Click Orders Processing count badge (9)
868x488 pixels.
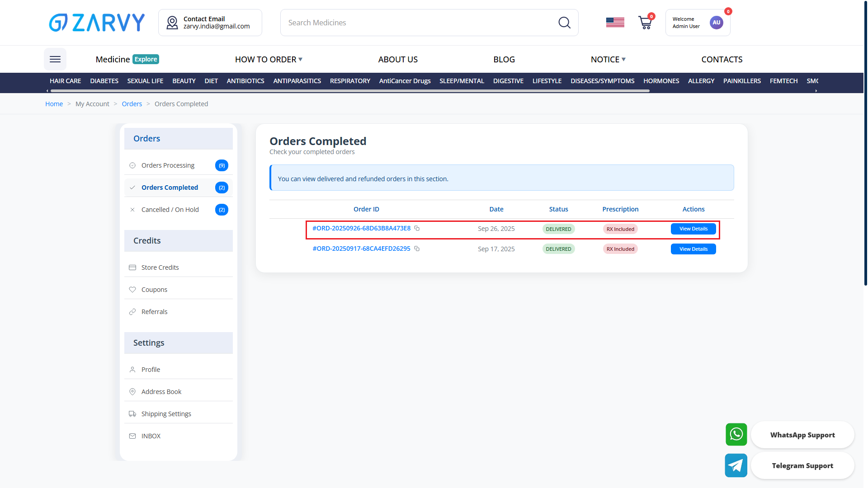222,165
